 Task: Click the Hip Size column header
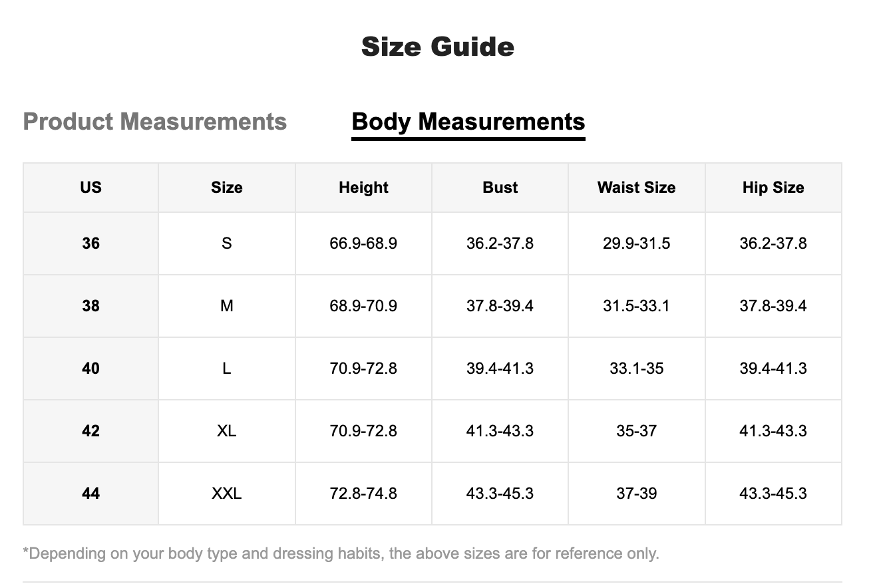click(x=773, y=188)
